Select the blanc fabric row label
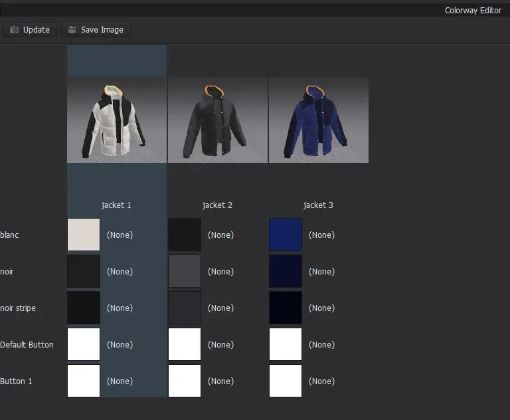Screen dimensions: 510x420 (9, 235)
